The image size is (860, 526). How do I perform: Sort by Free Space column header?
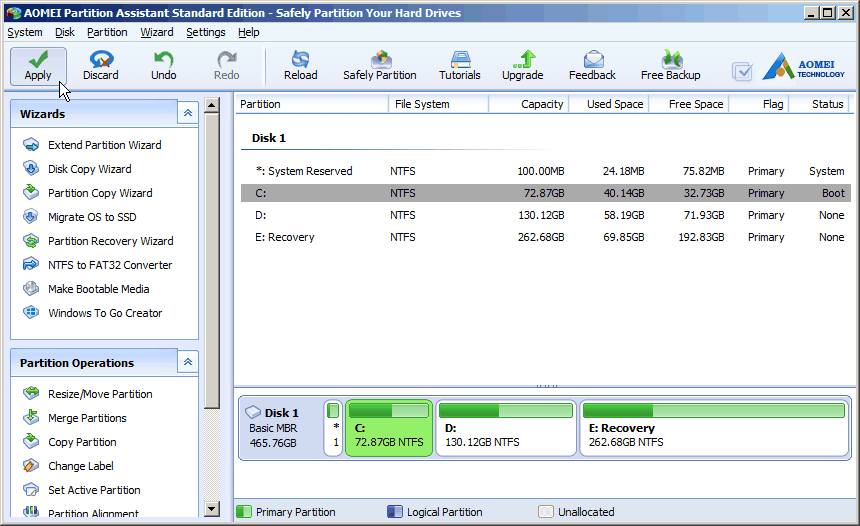[x=689, y=104]
